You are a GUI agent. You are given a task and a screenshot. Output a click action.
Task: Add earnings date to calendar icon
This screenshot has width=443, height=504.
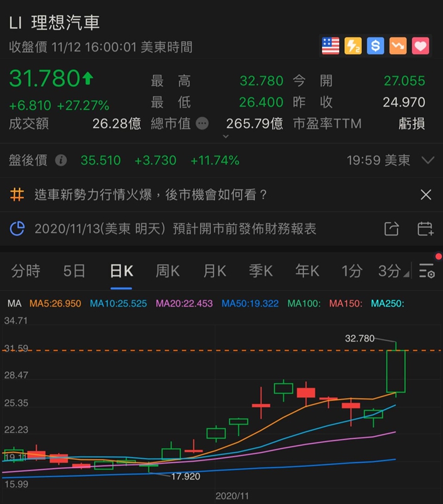pyautogui.click(x=425, y=228)
